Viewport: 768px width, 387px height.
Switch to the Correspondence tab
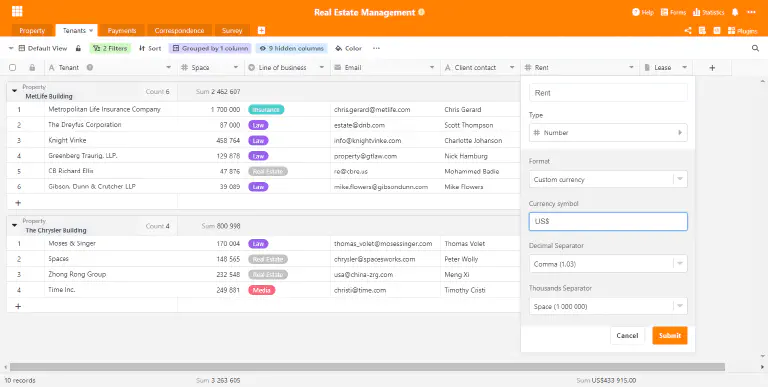click(x=179, y=30)
